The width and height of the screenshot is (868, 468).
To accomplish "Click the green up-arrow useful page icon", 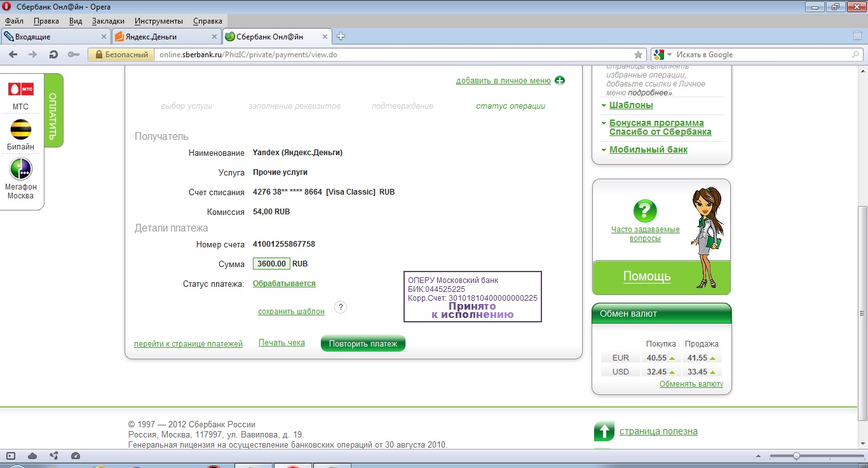I will click(604, 431).
